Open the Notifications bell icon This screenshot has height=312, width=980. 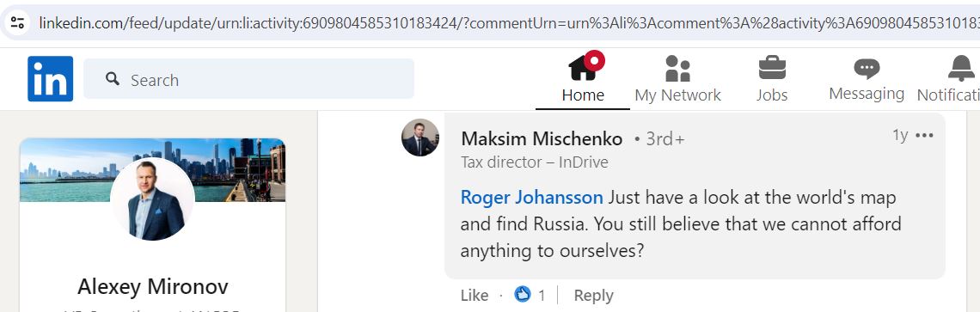[961, 68]
